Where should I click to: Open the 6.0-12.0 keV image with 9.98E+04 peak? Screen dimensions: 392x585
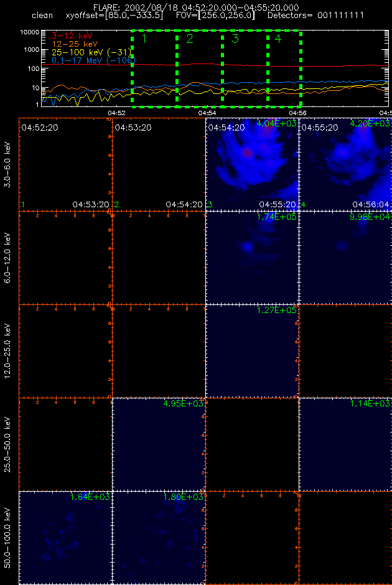click(346, 258)
